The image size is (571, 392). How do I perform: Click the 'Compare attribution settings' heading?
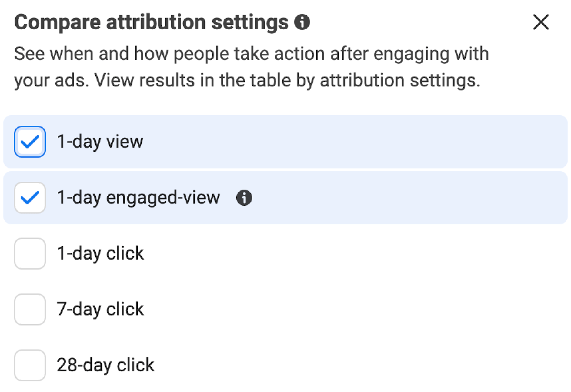(x=151, y=22)
